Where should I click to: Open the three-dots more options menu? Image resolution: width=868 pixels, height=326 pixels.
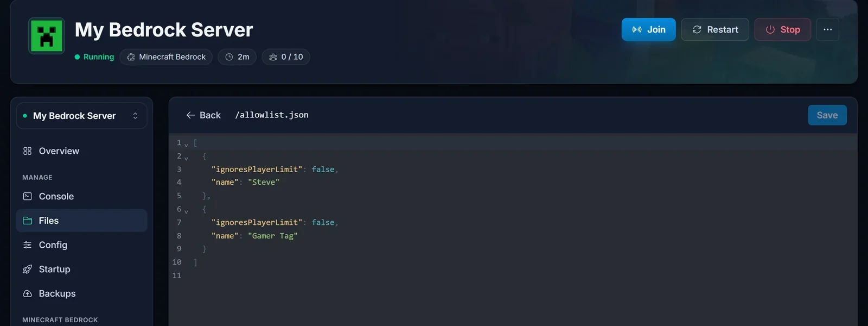click(828, 29)
